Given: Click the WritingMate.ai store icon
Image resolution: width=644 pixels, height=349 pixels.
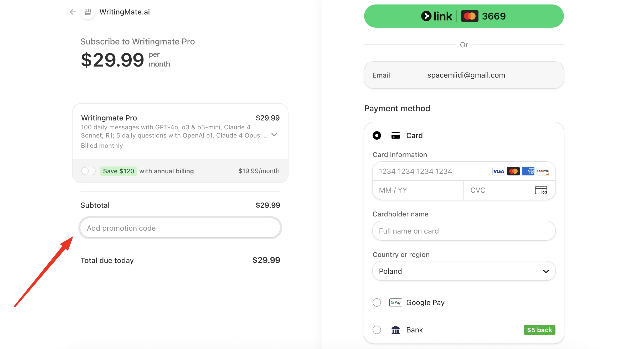Looking at the screenshot, I should click(x=88, y=12).
